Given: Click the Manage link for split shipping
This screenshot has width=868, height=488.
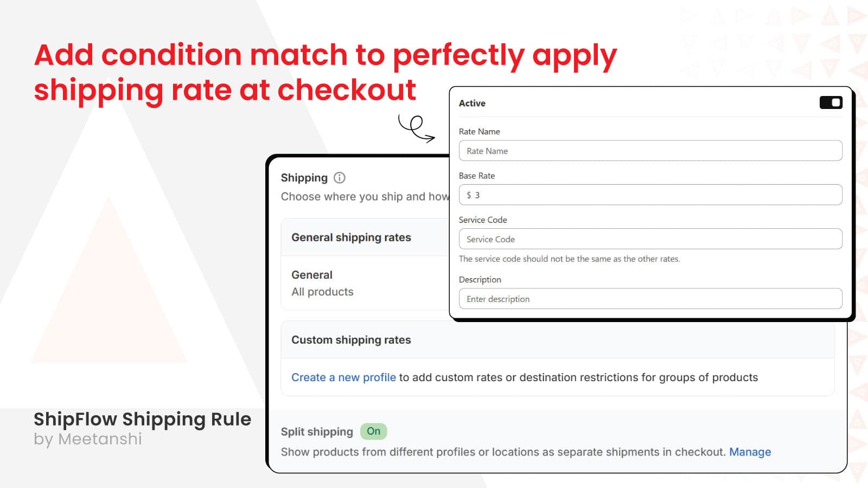Looking at the screenshot, I should [750, 452].
